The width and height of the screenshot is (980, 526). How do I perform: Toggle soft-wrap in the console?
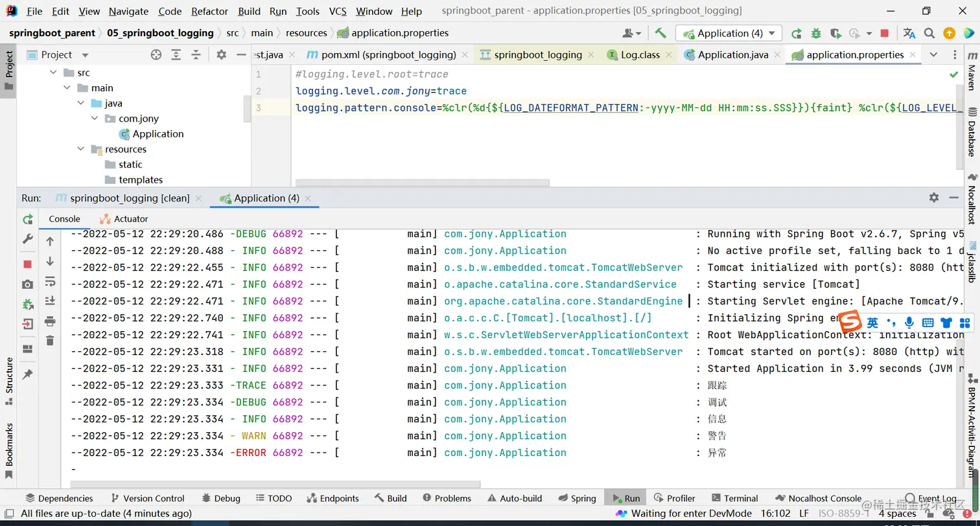pyautogui.click(x=50, y=282)
